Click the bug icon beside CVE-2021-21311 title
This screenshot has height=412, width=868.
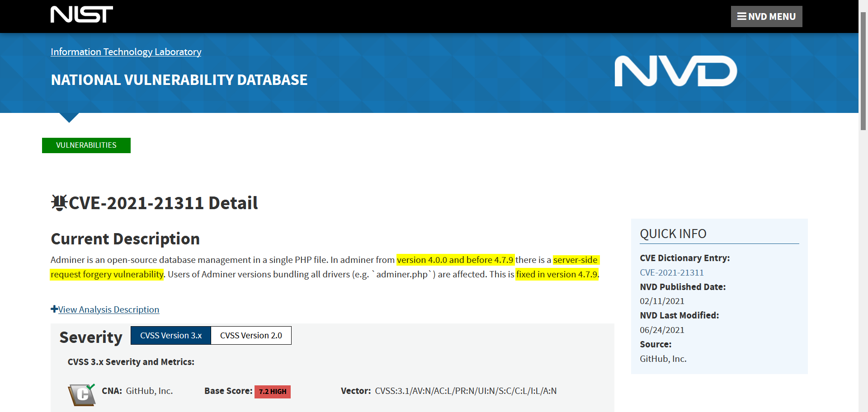click(59, 202)
